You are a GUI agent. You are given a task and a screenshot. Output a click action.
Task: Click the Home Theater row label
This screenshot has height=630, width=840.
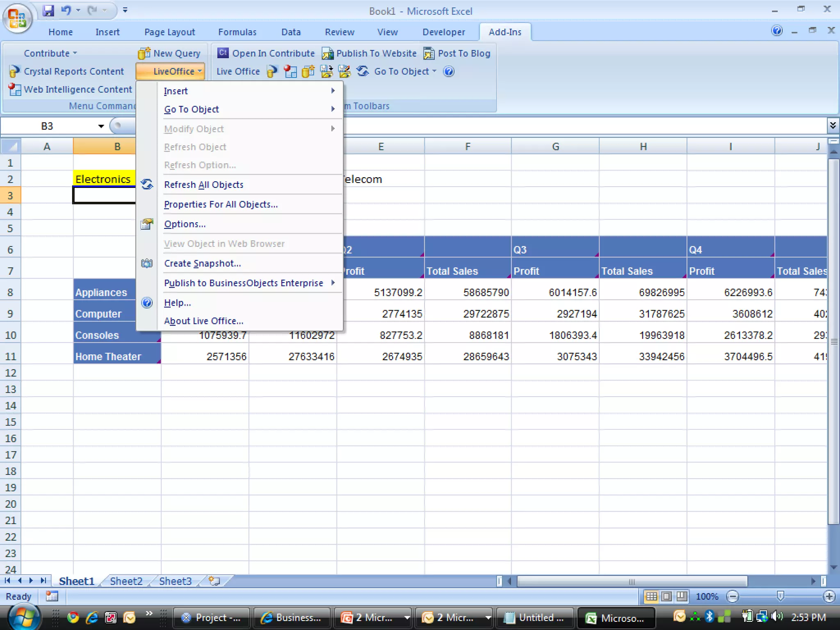point(117,356)
